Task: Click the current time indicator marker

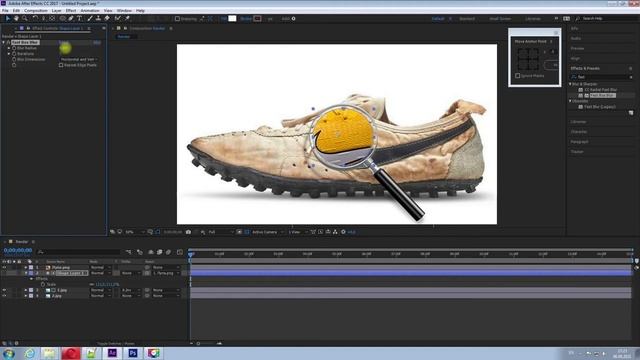Action: pos(191,254)
